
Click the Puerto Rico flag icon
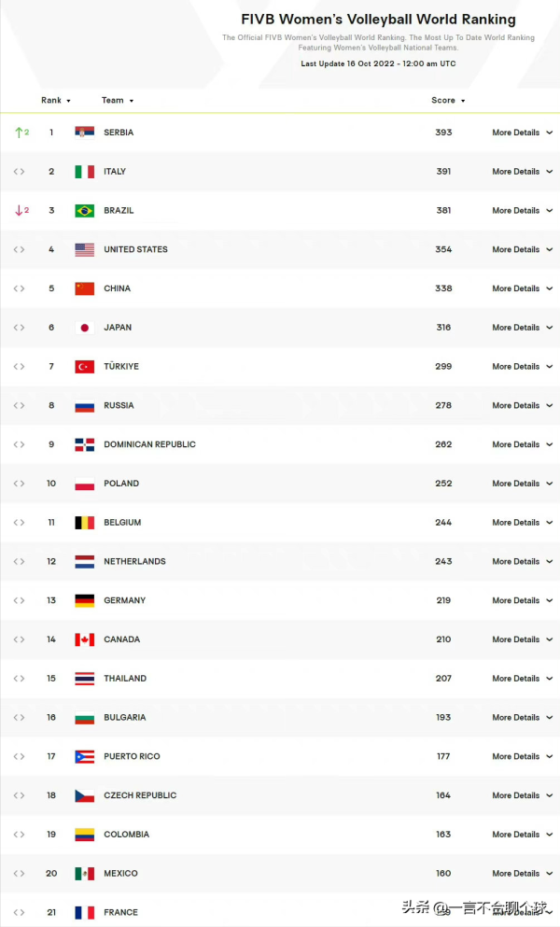point(85,756)
